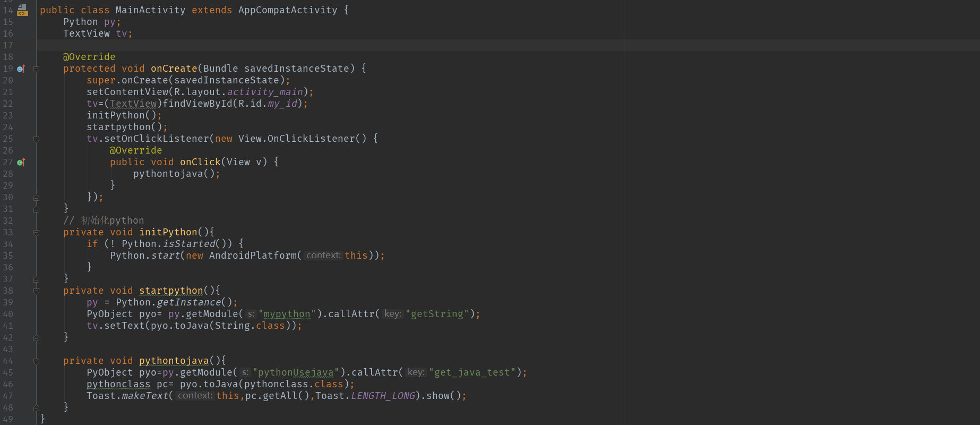This screenshot has height=425, width=980.
Task: Click the "mypython" module string
Action: click(287, 314)
